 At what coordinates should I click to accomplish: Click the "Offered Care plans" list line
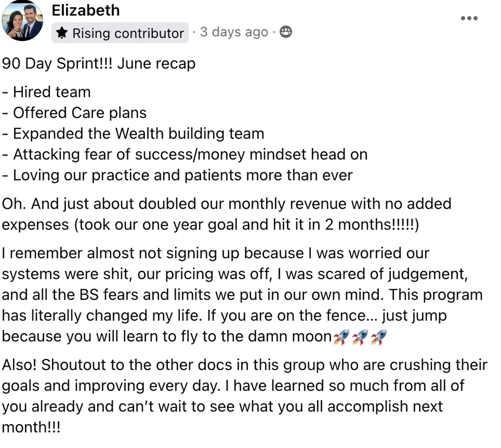tap(74, 113)
